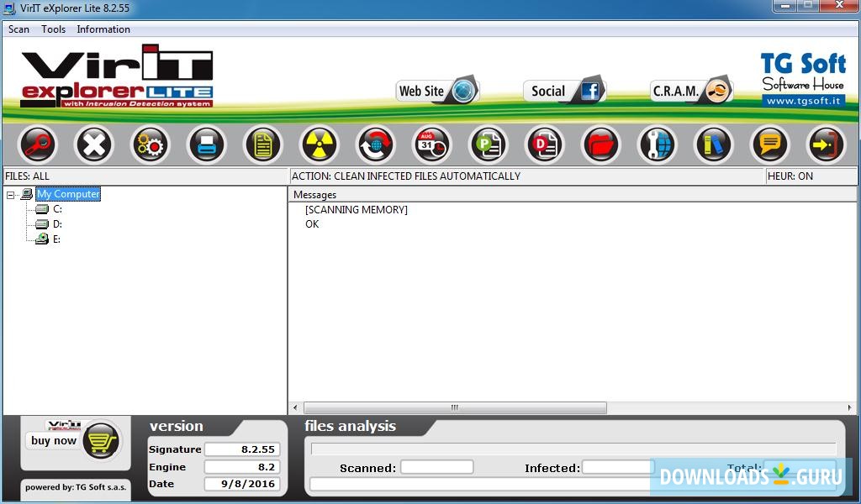Image resolution: width=861 pixels, height=504 pixels.
Task: Collapse the My Computer tree node
Action: point(10,195)
